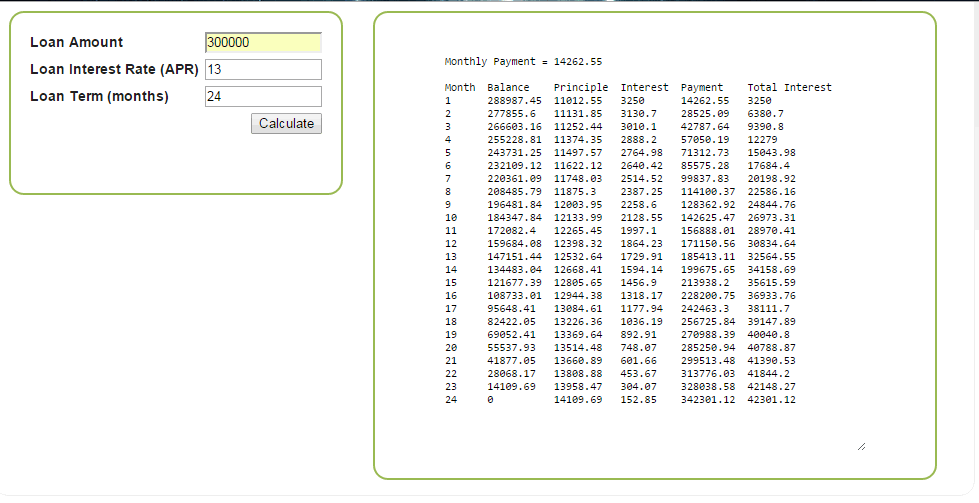Image resolution: width=979 pixels, height=503 pixels.
Task: Click principle value 13369.64
Action: click(578, 335)
